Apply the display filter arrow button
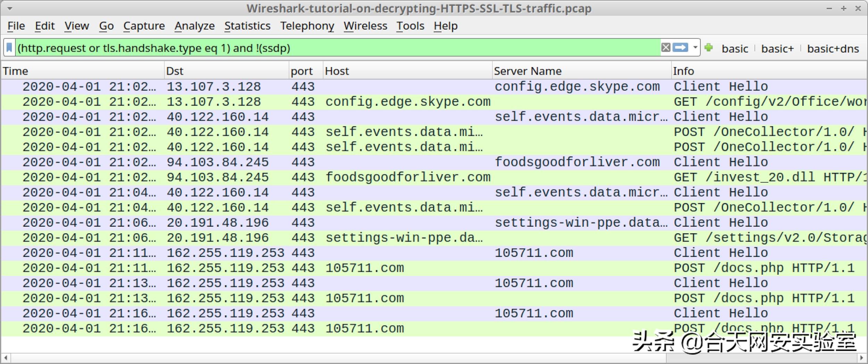This screenshot has width=868, height=364. click(x=680, y=48)
